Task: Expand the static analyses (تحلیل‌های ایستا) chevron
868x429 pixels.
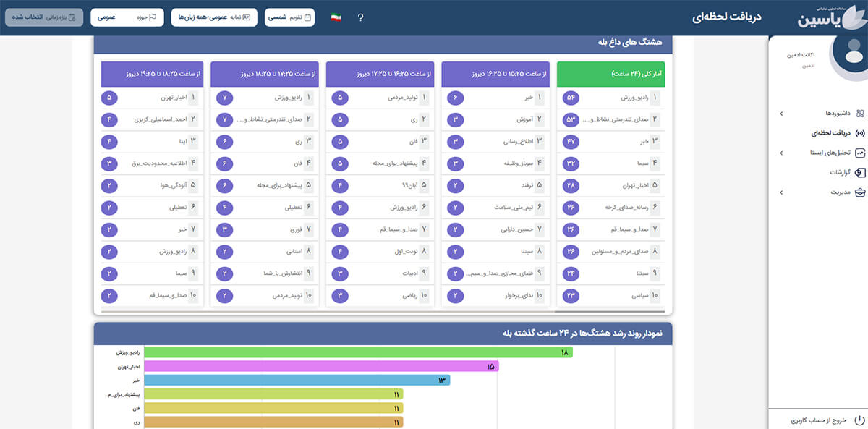Action: pos(780,153)
